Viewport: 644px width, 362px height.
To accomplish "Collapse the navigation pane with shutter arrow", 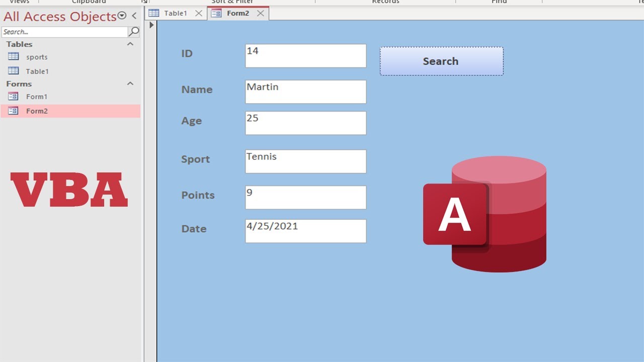I will (x=134, y=16).
